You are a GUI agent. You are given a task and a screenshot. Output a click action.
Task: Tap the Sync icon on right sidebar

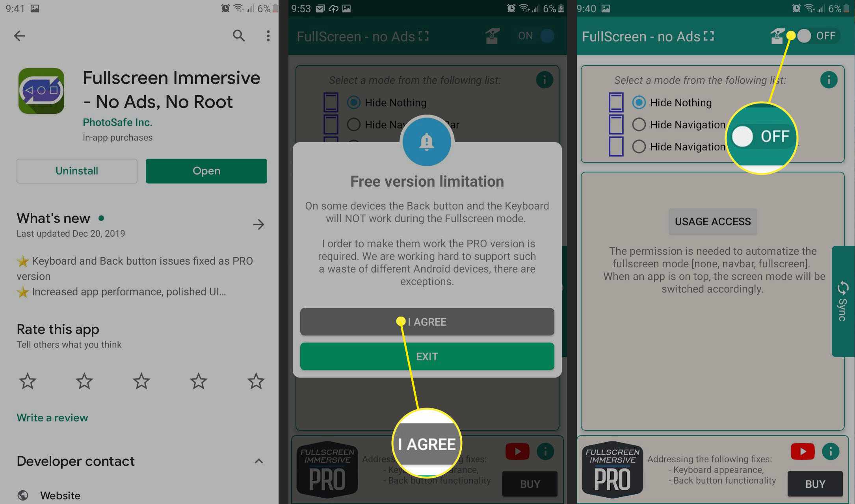[842, 300]
